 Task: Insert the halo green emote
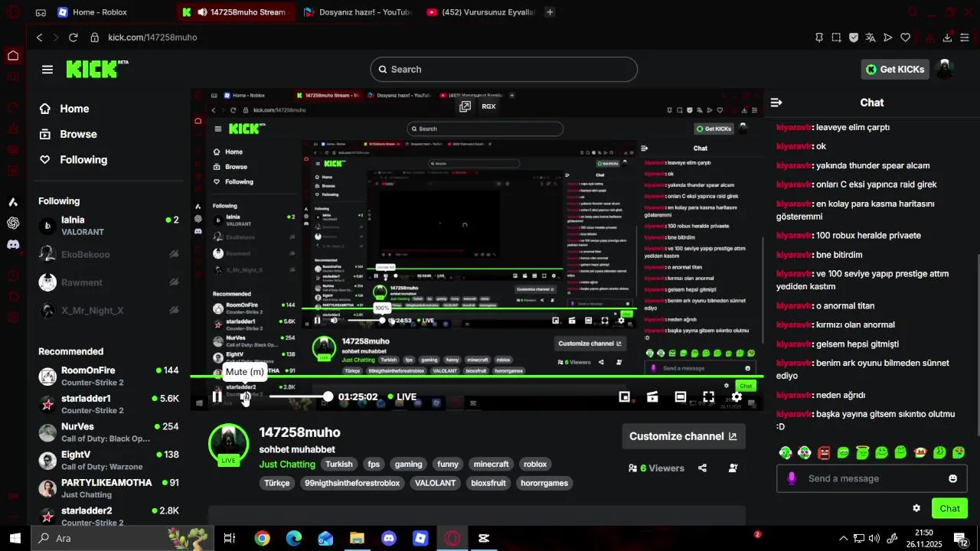[x=862, y=452]
